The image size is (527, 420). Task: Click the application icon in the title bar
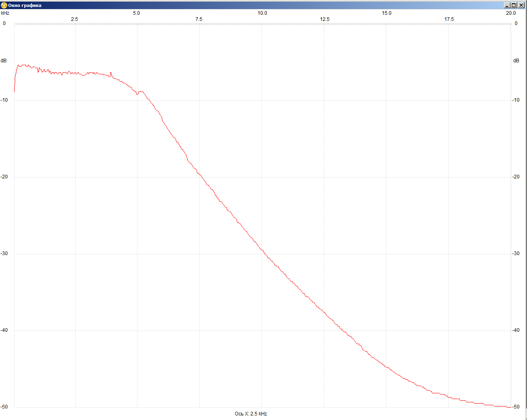(x=4, y=5)
